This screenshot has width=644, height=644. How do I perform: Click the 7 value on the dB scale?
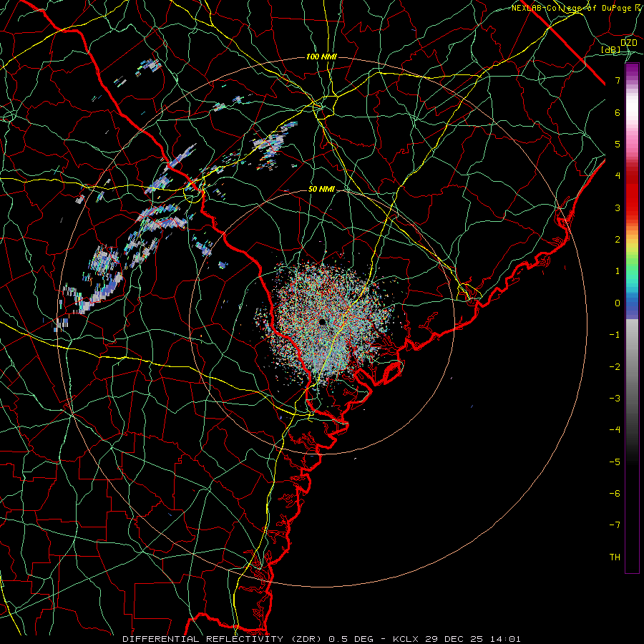pyautogui.click(x=618, y=80)
